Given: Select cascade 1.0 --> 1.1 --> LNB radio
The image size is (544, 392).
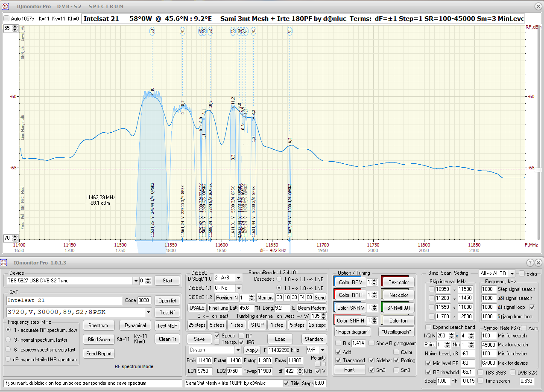Looking at the screenshot, I should (279, 279).
